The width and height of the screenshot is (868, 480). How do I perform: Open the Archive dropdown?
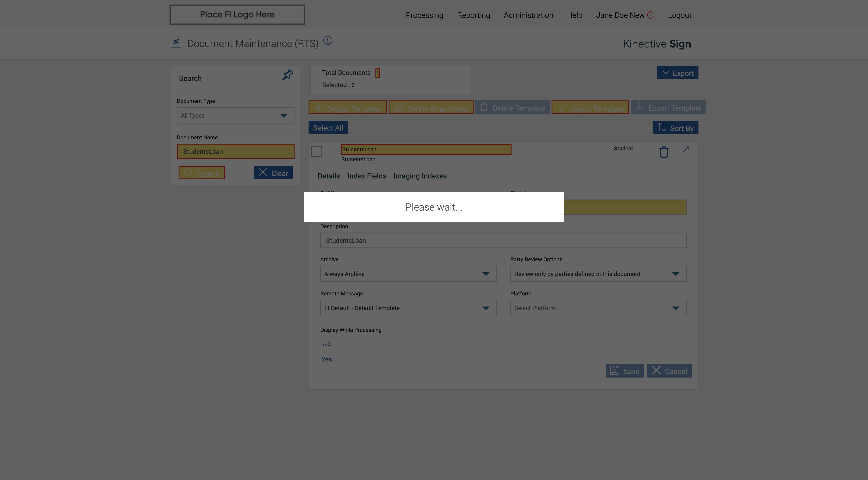[x=408, y=274]
